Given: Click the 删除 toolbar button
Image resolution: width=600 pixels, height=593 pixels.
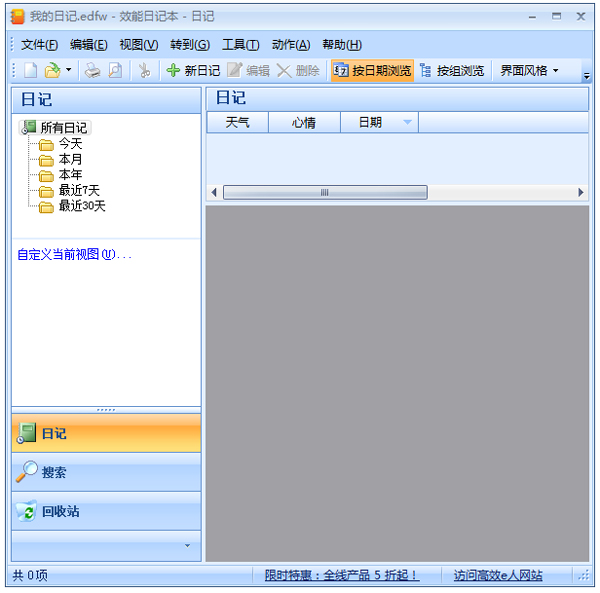Looking at the screenshot, I should pyautogui.click(x=298, y=71).
